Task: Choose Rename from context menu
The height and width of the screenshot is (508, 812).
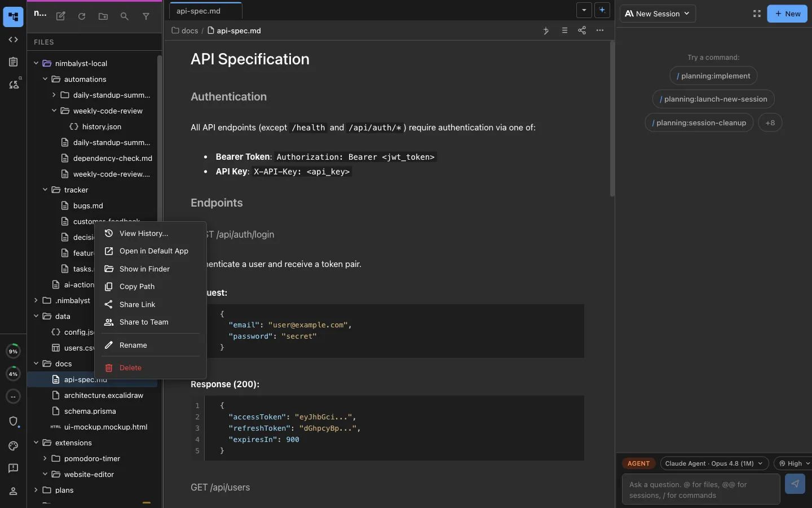Action: (x=151, y=345)
